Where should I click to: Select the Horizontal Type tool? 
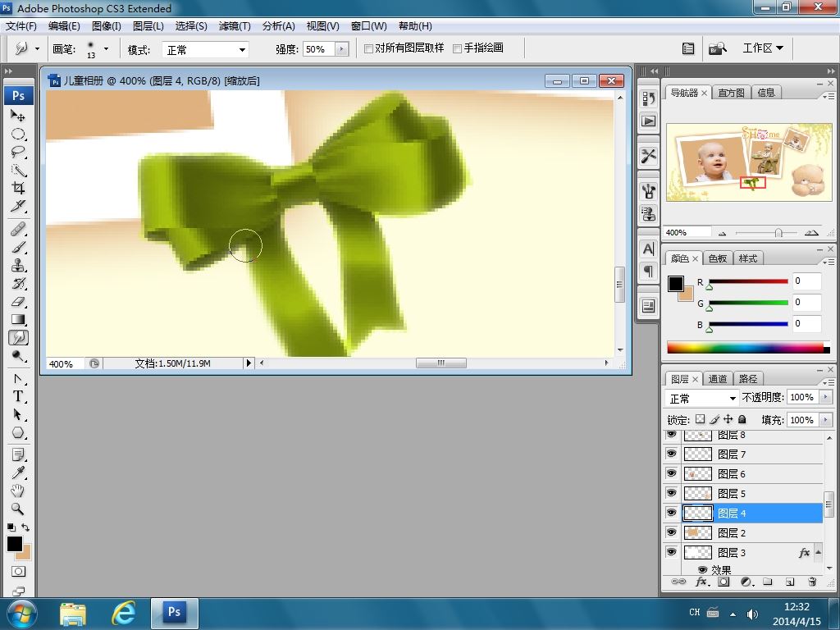click(x=18, y=396)
